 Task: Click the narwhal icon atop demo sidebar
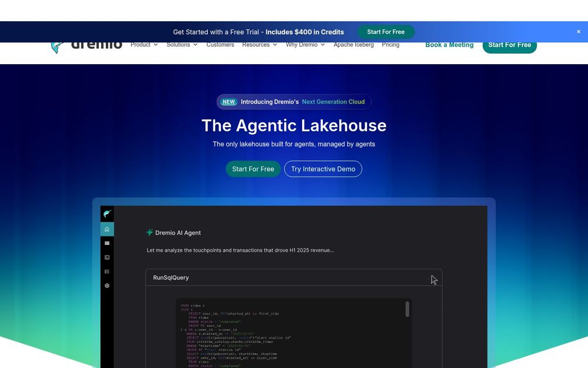point(107,214)
